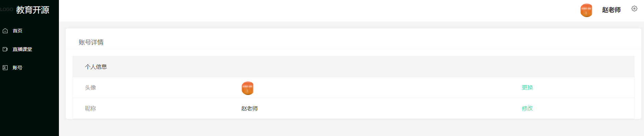The width and height of the screenshot is (644, 136).
Task: Click the video camera icon beside 直播课堂
Action: click(5, 49)
